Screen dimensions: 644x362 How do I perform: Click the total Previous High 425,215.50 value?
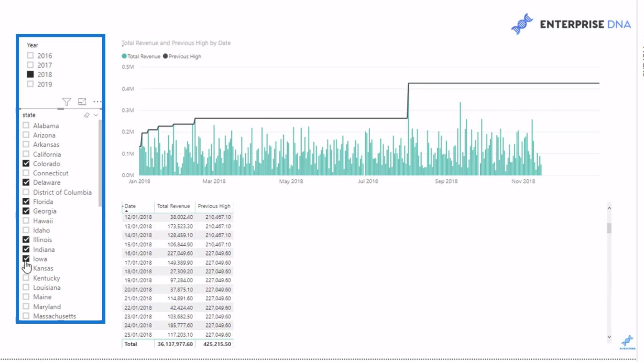217,344
